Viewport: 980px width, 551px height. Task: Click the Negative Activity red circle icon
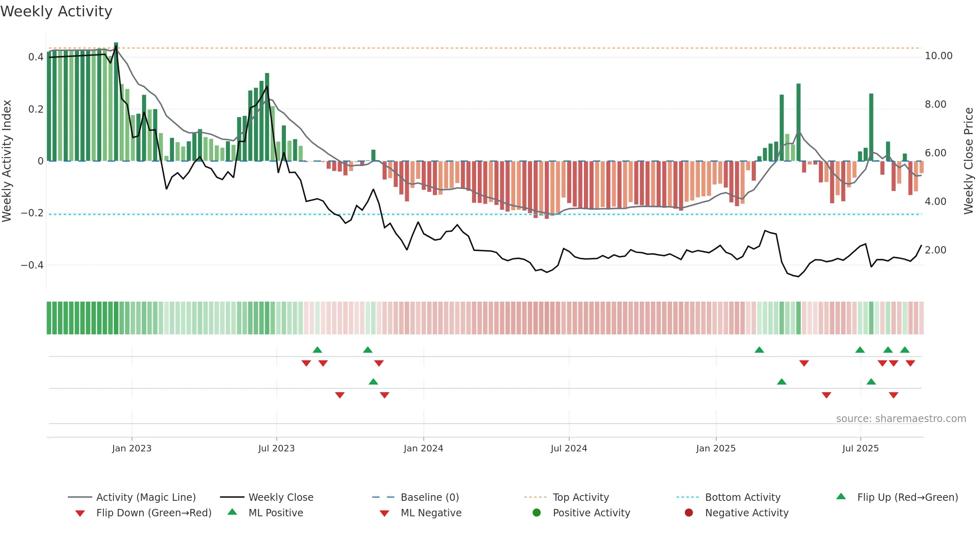[x=689, y=512]
